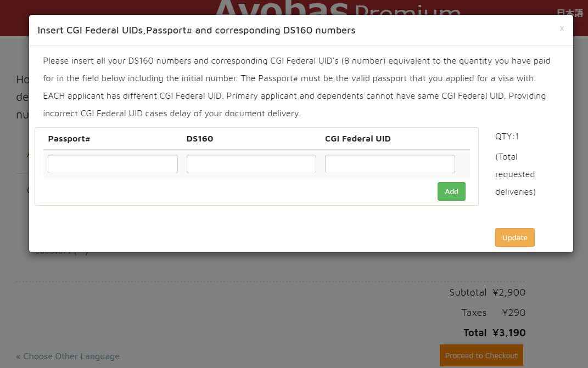Click the dialog title about CGI Federal UIDs
Viewport: 588px width, 368px height.
(x=197, y=30)
